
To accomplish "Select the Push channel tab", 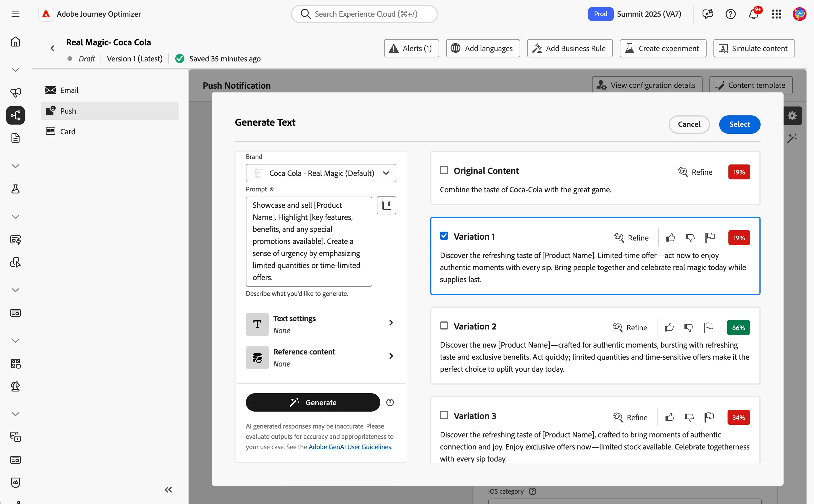I will 109,111.
